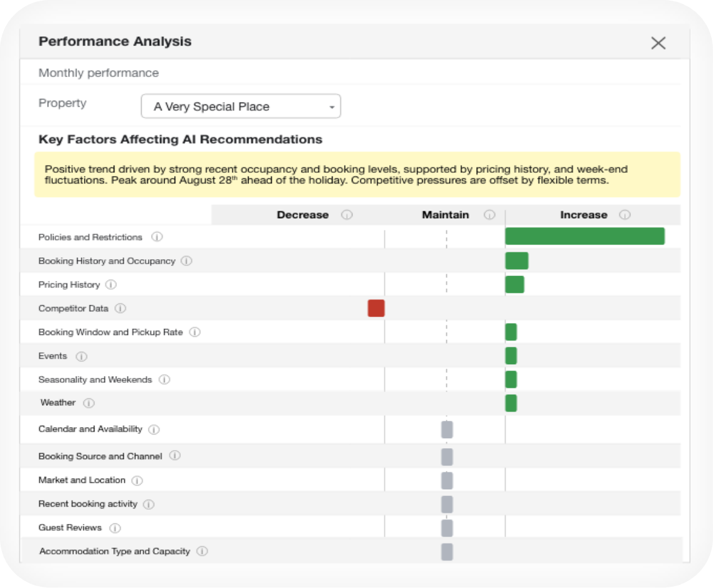
Task: Click info icon in Increase column header
Action: click(x=625, y=214)
